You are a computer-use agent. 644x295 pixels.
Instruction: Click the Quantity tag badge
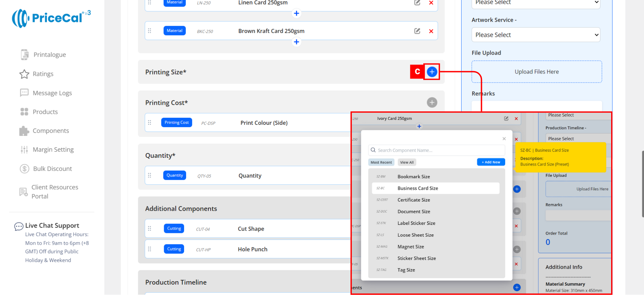point(174,175)
